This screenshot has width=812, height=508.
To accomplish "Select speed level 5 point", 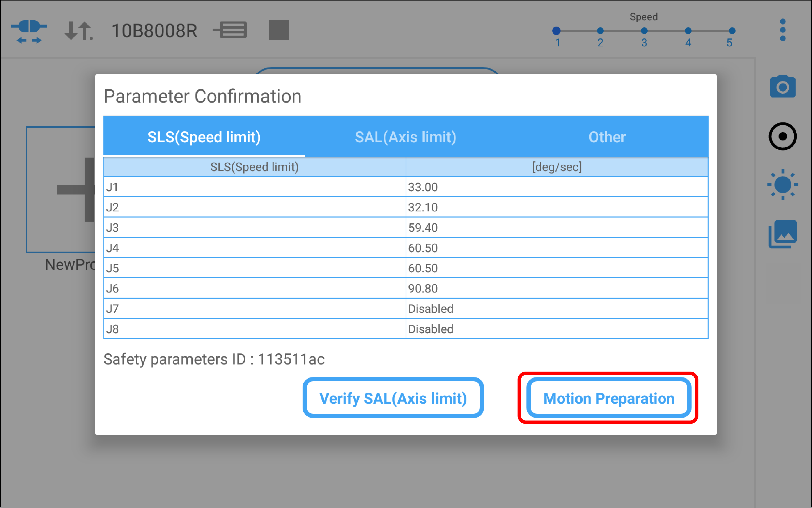I will coord(732,31).
